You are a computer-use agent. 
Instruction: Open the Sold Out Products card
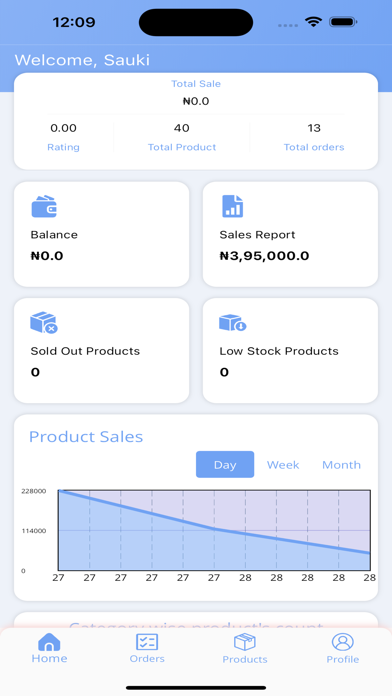click(102, 351)
